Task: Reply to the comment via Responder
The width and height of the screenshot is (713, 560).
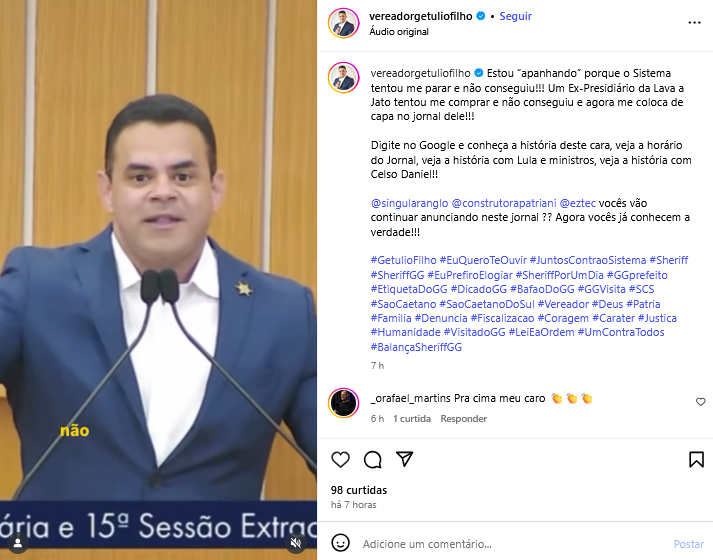Action: pyautogui.click(x=463, y=419)
